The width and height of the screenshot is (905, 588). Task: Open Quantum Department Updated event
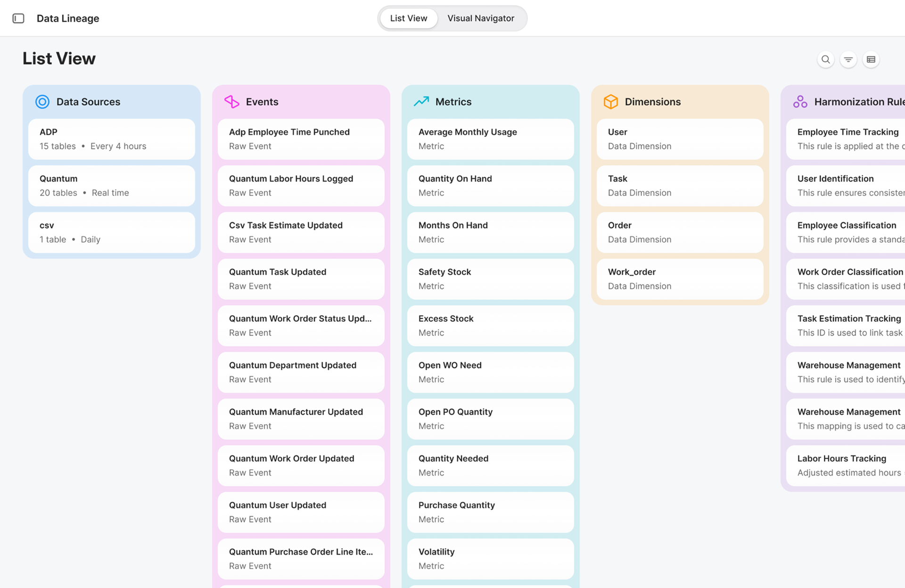coord(301,372)
